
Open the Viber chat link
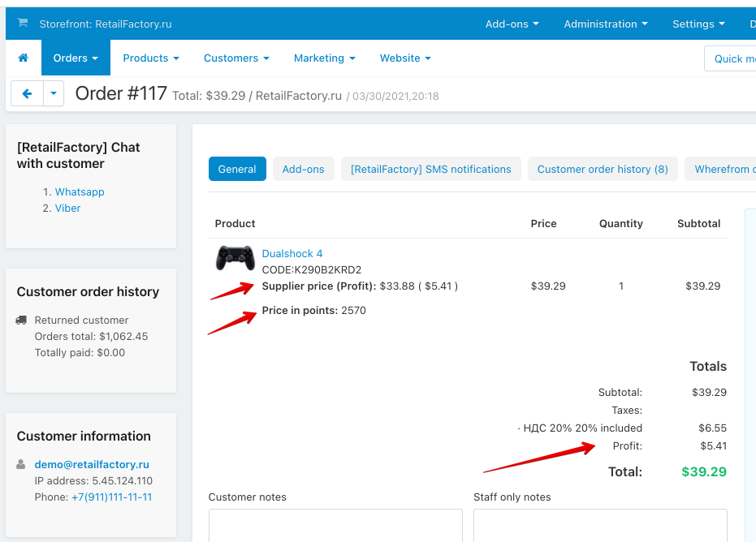67,209
